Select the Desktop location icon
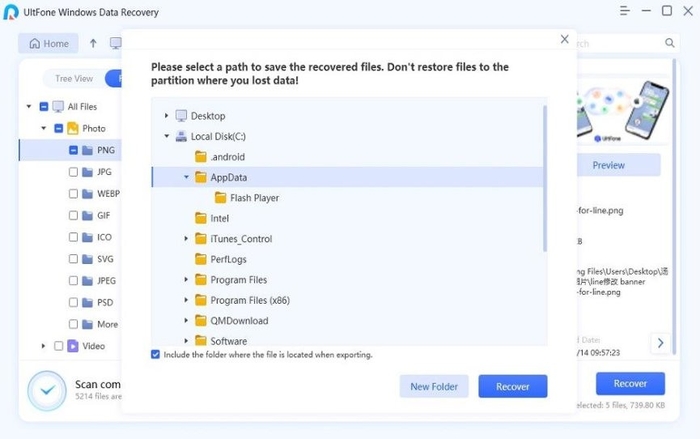 pos(181,116)
